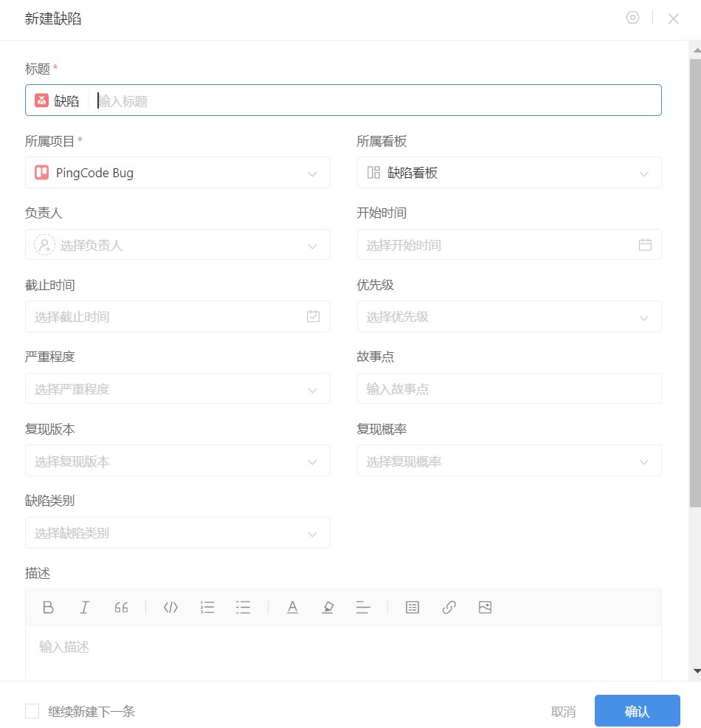Create an ordered list in the description

click(x=207, y=607)
